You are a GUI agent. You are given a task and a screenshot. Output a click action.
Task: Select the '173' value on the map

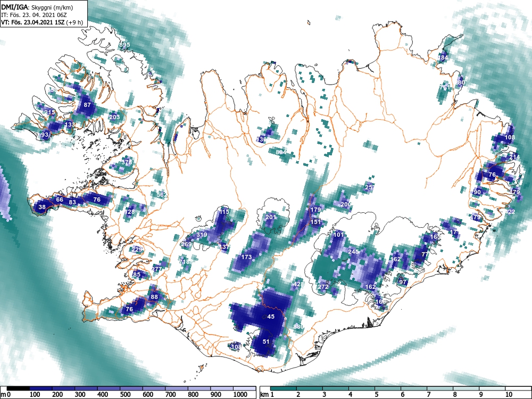(246, 257)
